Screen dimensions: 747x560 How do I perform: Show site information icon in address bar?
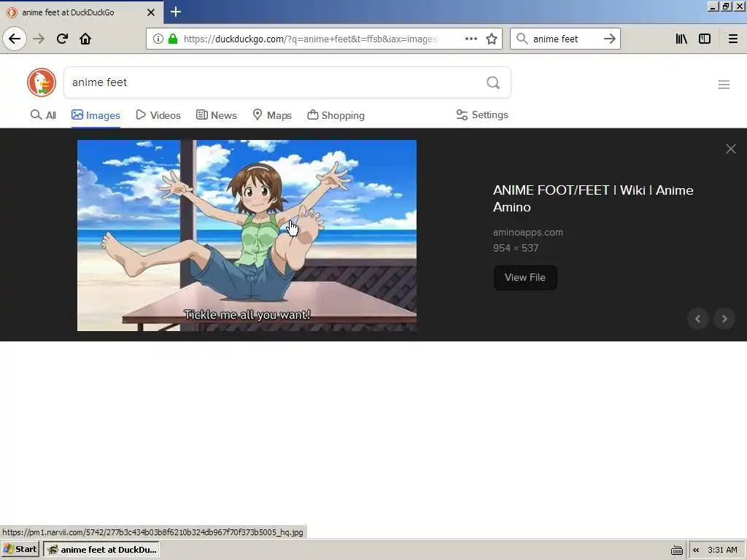point(158,39)
